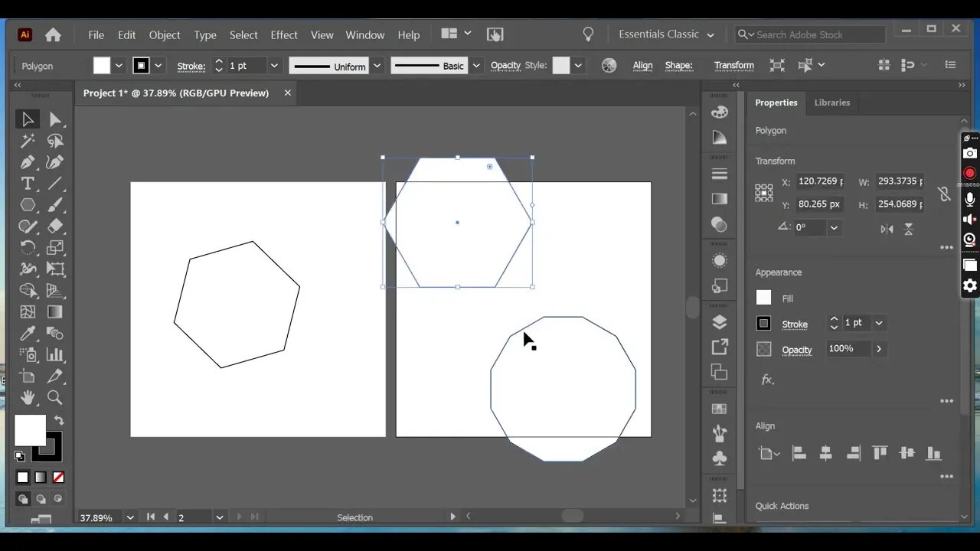Select the Pen tool
The image size is (980, 551).
point(28,162)
